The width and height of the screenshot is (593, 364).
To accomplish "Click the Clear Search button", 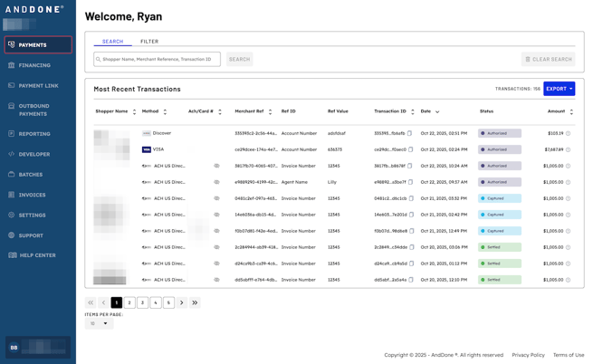I will 548,59.
